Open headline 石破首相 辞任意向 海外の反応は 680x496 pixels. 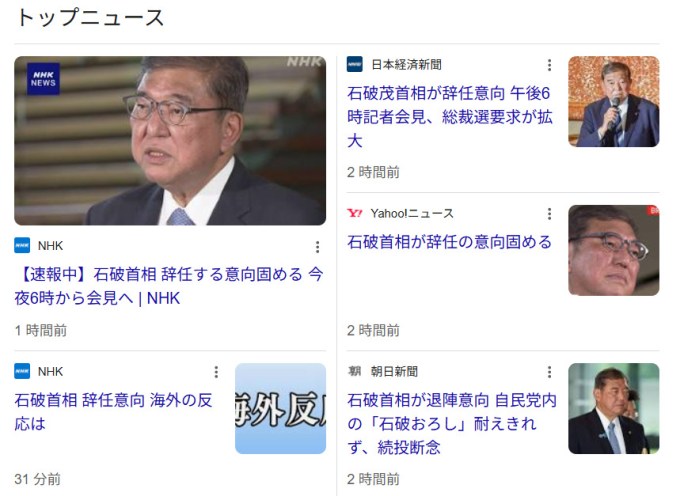113,412
